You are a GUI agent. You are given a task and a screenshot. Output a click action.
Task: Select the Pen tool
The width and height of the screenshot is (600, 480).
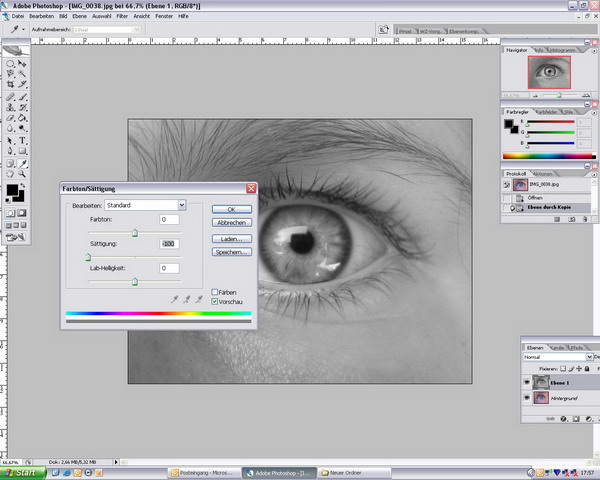(10, 151)
